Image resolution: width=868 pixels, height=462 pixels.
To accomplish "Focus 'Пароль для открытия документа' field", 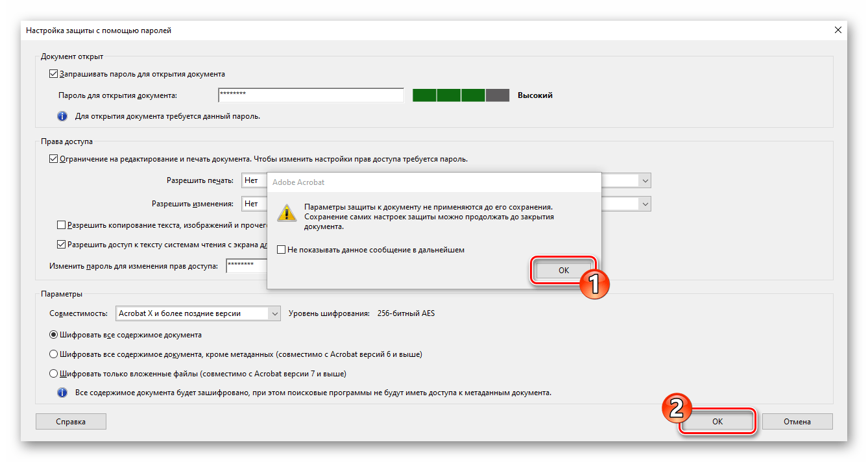I will pyautogui.click(x=311, y=95).
